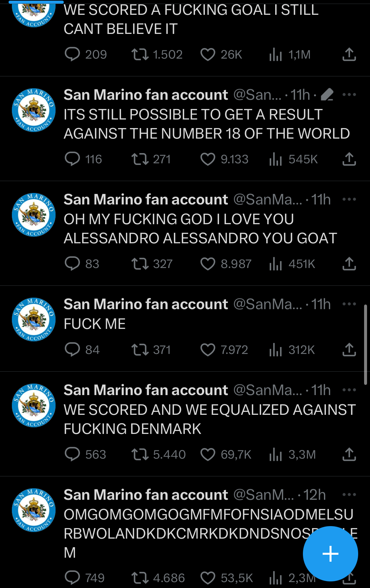Share the CANT BELIEVE IT tweet

(349, 54)
